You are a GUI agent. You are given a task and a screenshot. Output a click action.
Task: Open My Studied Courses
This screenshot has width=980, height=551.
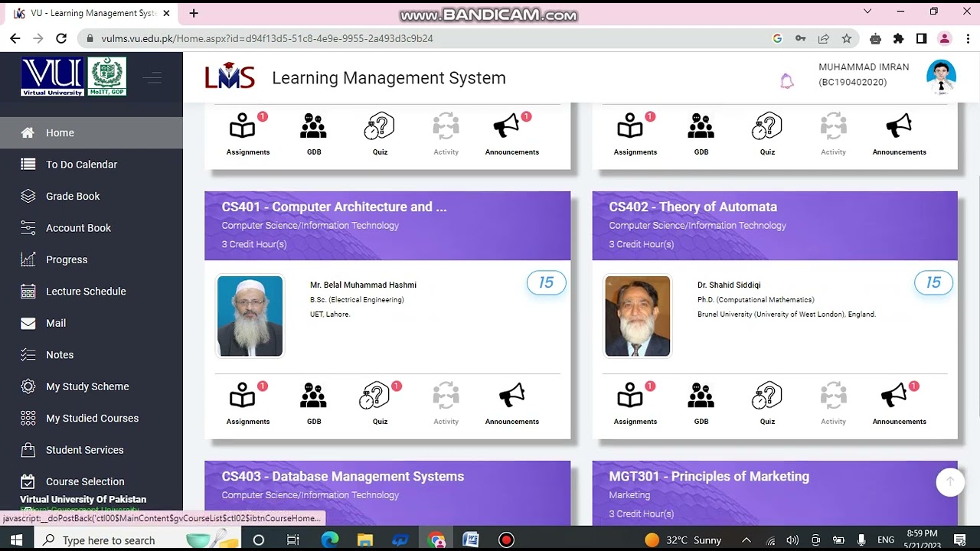tap(92, 419)
